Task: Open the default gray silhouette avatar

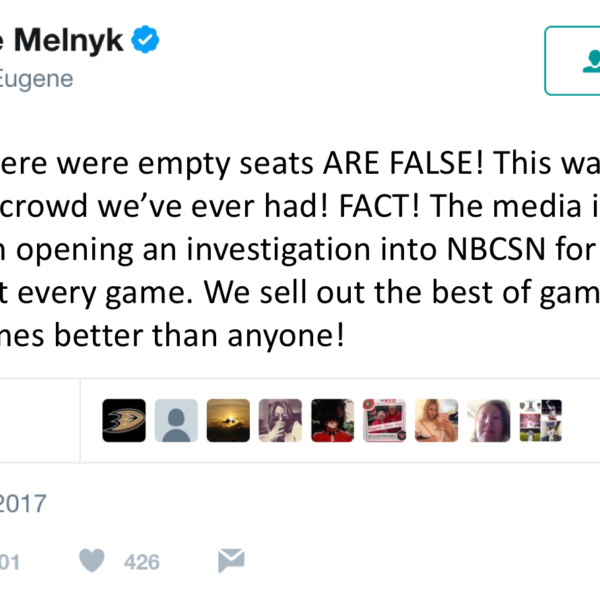Action: (176, 421)
